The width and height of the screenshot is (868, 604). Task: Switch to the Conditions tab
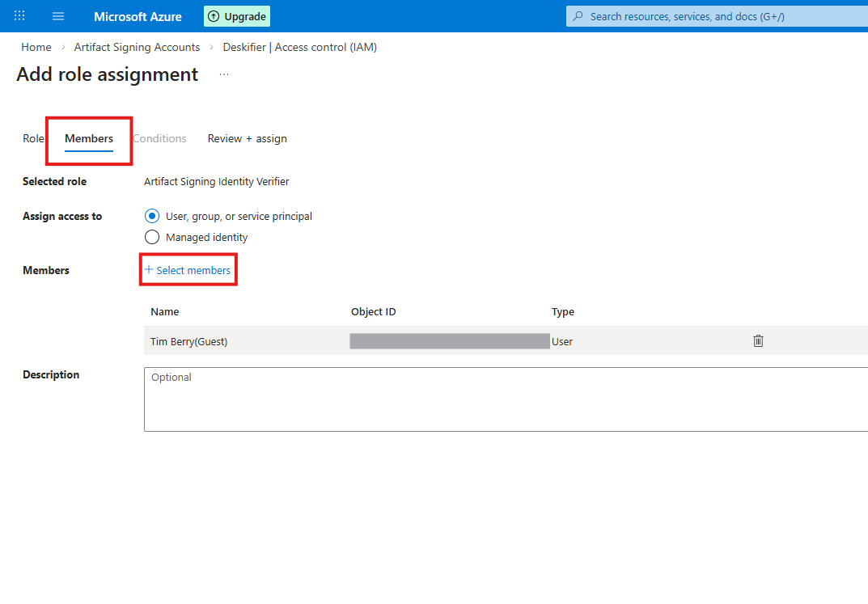pyautogui.click(x=159, y=138)
